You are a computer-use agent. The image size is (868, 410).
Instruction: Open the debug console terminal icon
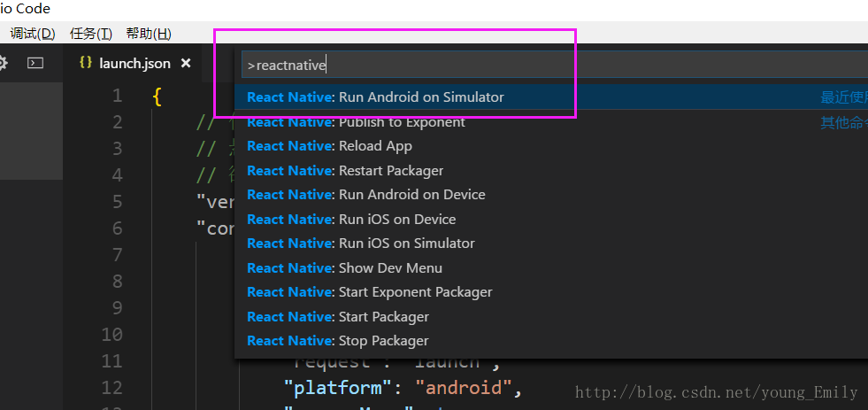[35, 63]
